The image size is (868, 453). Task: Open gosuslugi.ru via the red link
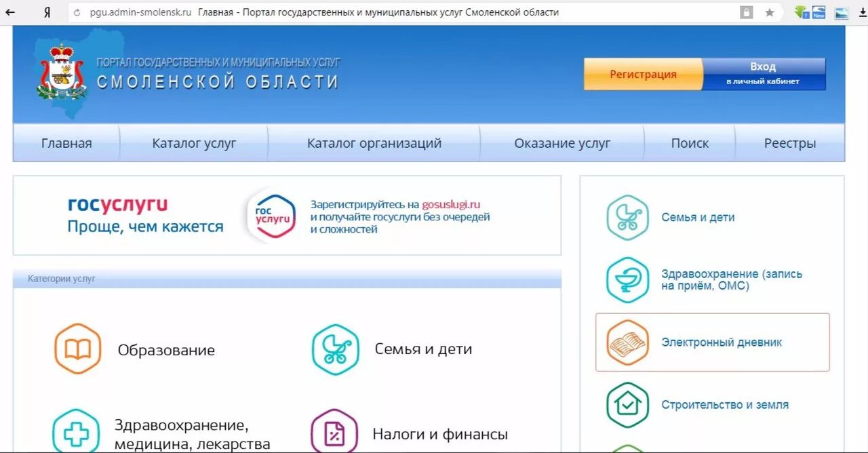click(x=450, y=205)
